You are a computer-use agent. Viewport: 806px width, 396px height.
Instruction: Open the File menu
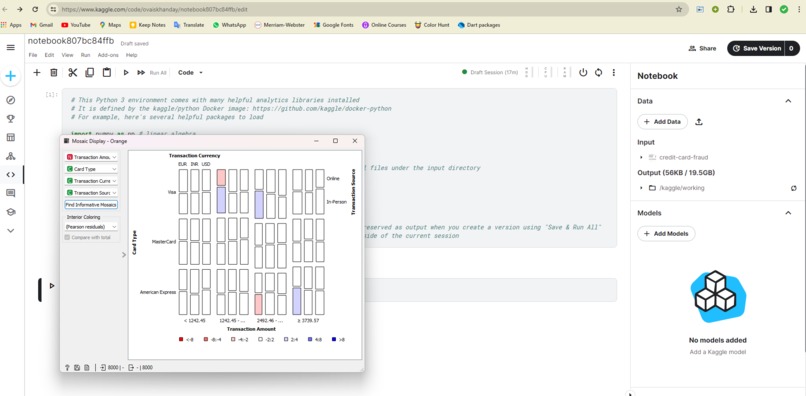pos(32,55)
